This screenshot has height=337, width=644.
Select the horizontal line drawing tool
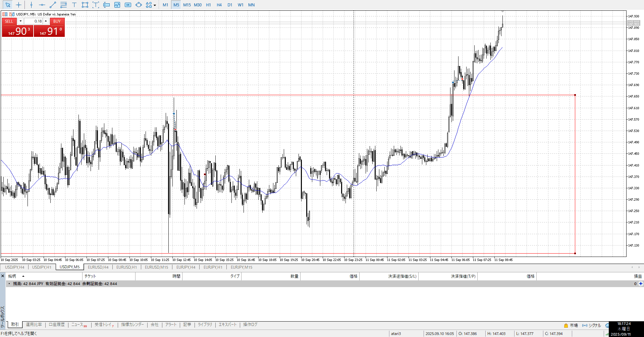(42, 5)
